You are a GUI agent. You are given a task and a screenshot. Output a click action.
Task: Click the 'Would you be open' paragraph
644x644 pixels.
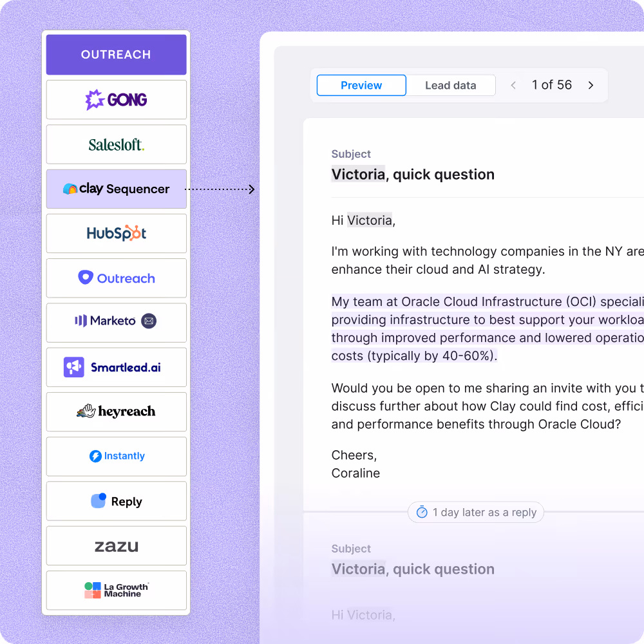pyautogui.click(x=488, y=406)
